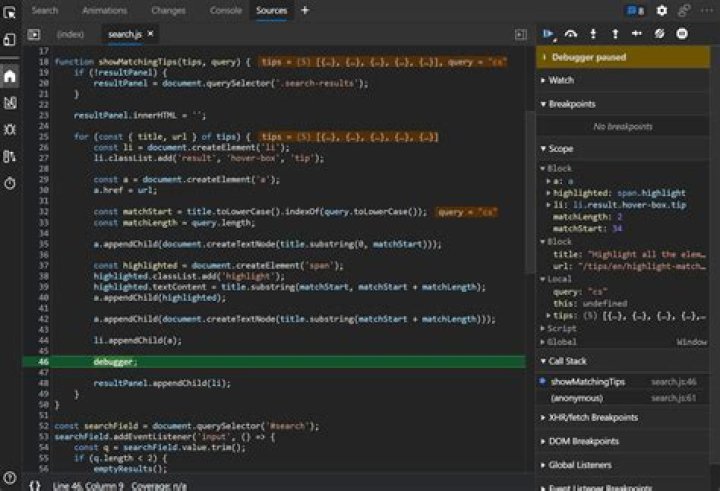
Task: Click the Debugger paused banner
Action: (x=623, y=57)
